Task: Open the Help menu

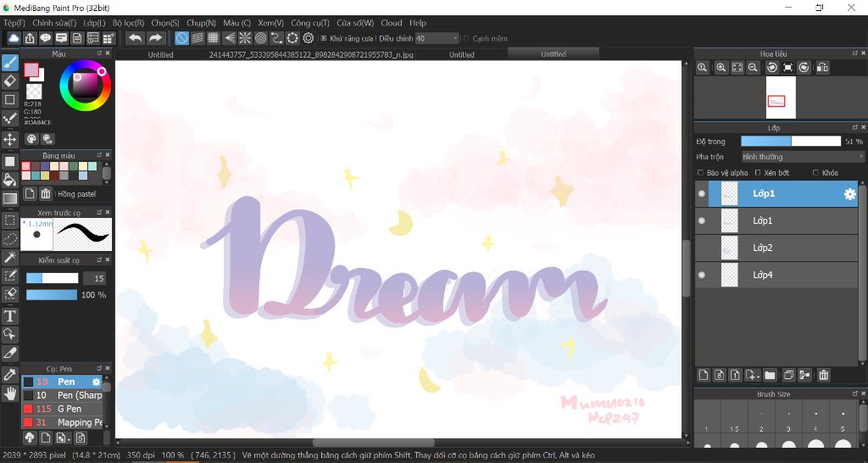Action: tap(418, 23)
